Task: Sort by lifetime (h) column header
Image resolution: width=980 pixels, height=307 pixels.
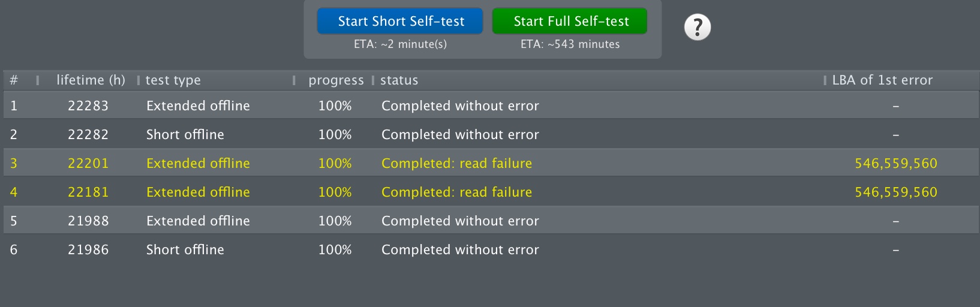Action: (x=91, y=80)
